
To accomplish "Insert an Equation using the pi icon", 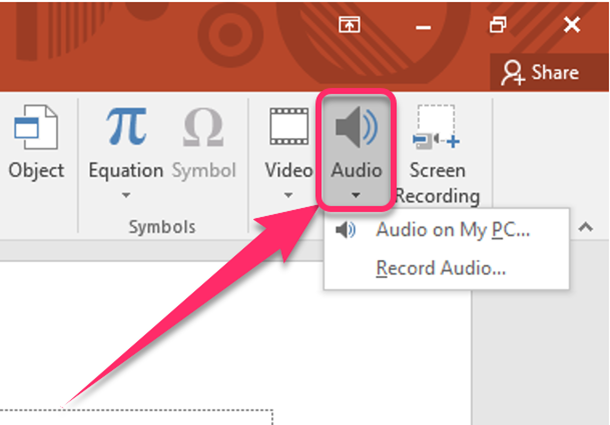I will pyautogui.click(x=126, y=126).
